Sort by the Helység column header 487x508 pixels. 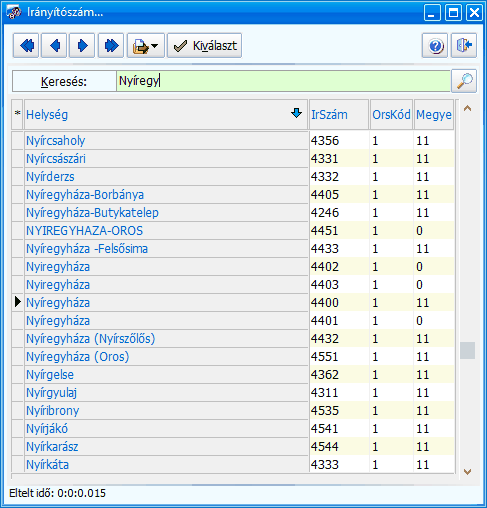coord(165,114)
